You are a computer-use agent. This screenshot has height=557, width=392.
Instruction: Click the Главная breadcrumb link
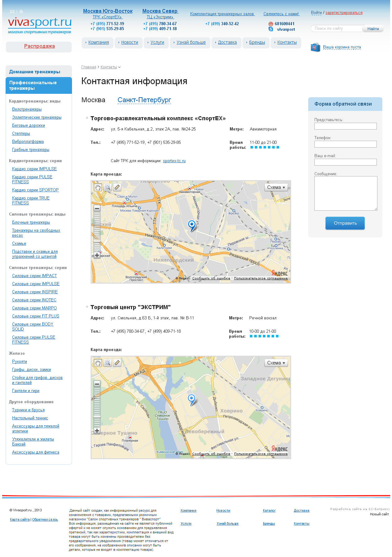point(89,67)
